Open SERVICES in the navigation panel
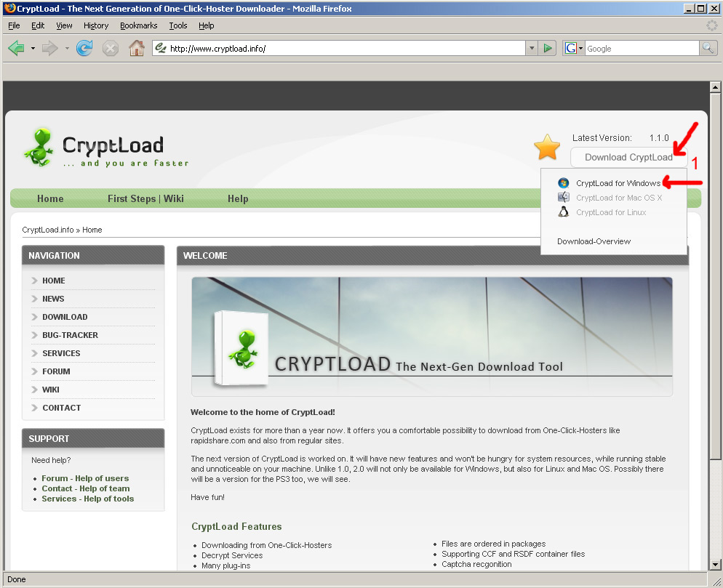The width and height of the screenshot is (723, 588). coord(61,353)
